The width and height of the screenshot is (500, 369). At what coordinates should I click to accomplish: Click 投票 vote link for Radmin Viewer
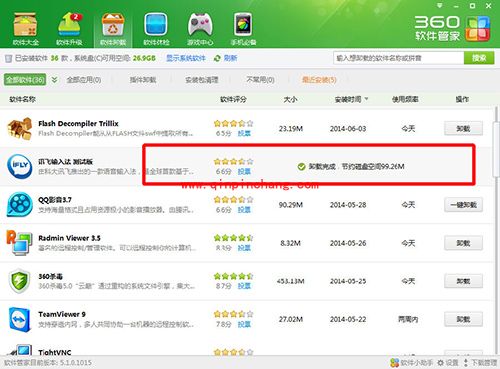tap(244, 248)
